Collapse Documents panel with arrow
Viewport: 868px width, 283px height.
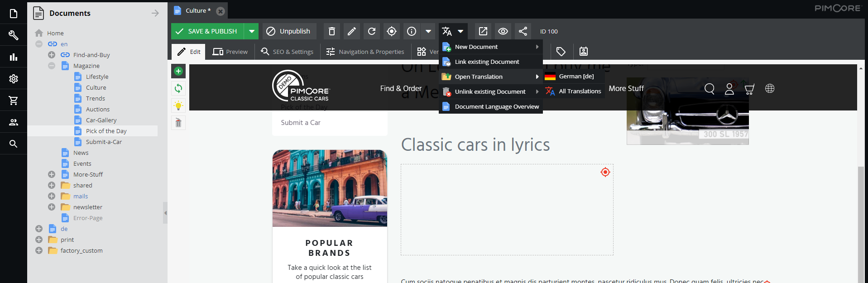coord(155,13)
